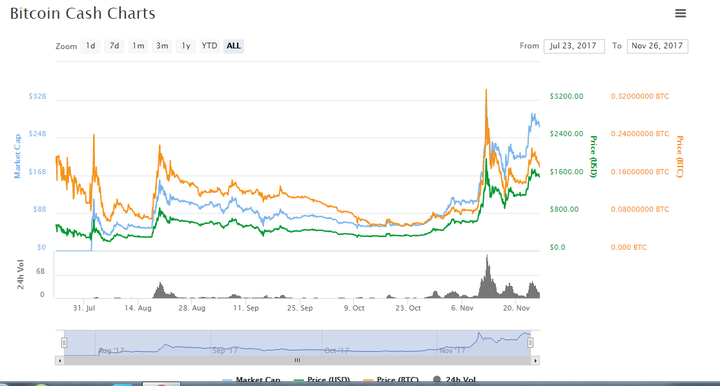Click the 14. Aug x-axis label
Viewport: 720px width, 386px height.
[x=138, y=308]
